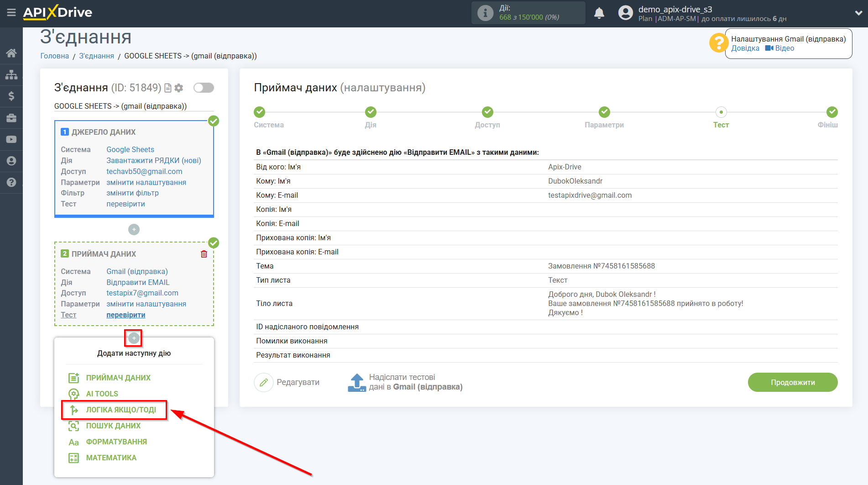Select ПРИЙМАЧ ДАНИХ menu option
Image resolution: width=868 pixels, height=485 pixels.
click(x=110, y=378)
